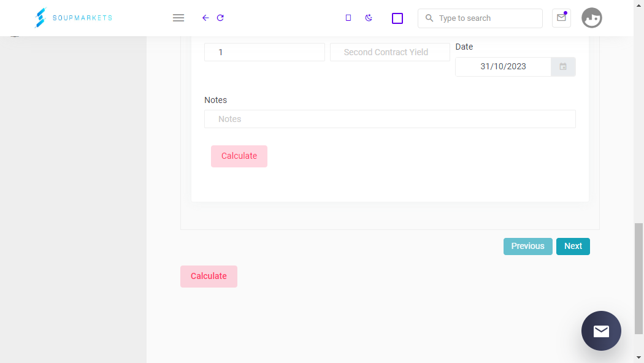The width and height of the screenshot is (644, 363).
Task: Click the Second Contract Yield field
Action: coord(389,52)
